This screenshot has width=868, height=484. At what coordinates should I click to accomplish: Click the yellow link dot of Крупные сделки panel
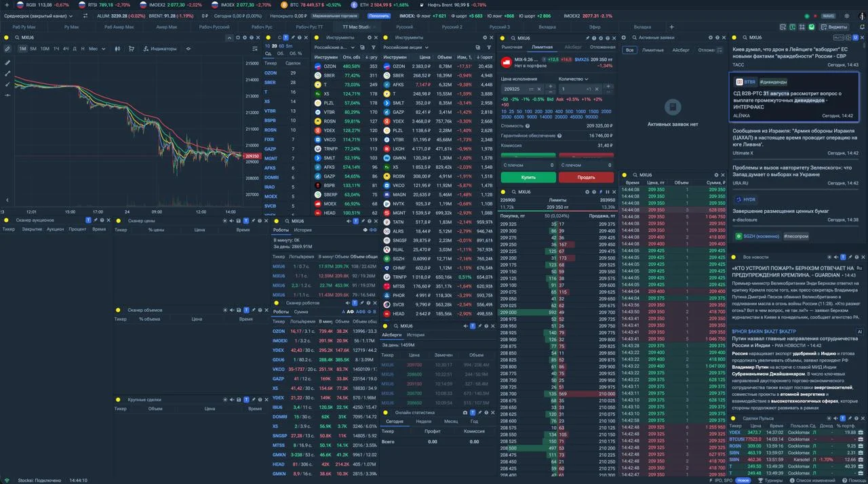click(x=118, y=400)
